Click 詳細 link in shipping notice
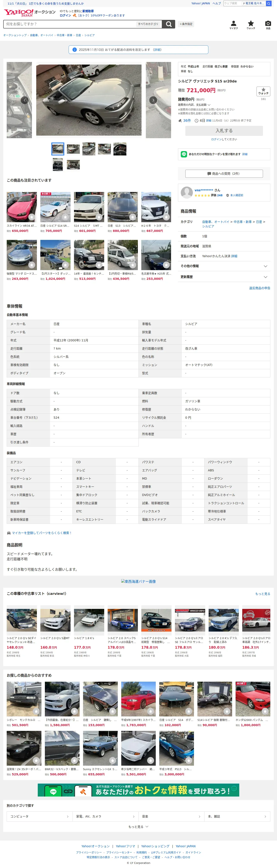The width and height of the screenshot is (277, 868). point(157,49)
